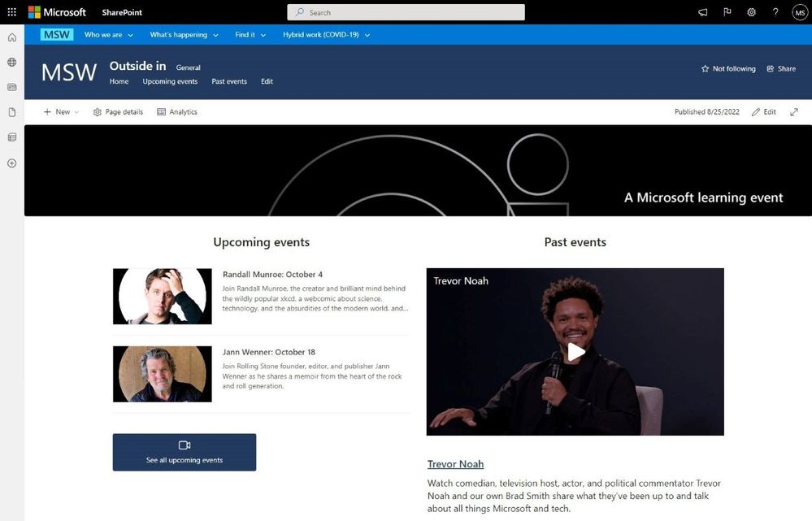Viewport: 812px width, 521px height.
Task: Share the site
Action: point(781,68)
